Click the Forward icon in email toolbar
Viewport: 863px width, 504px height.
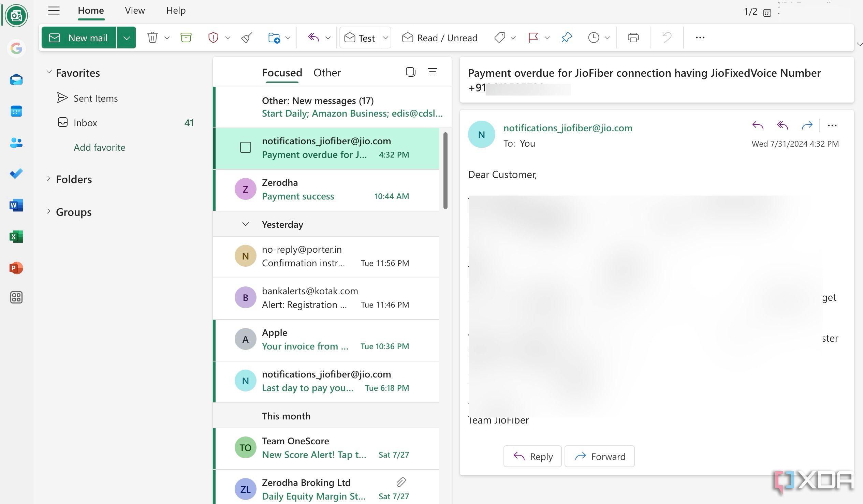(807, 127)
